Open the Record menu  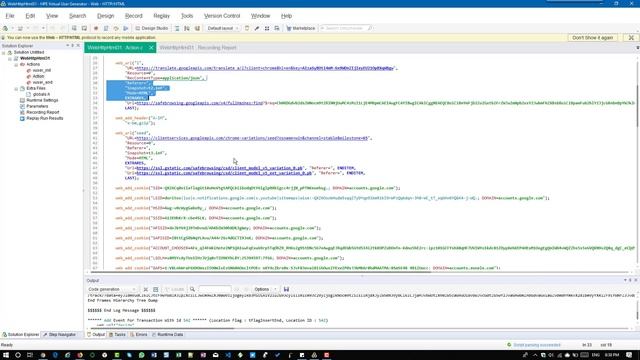[x=133, y=16]
